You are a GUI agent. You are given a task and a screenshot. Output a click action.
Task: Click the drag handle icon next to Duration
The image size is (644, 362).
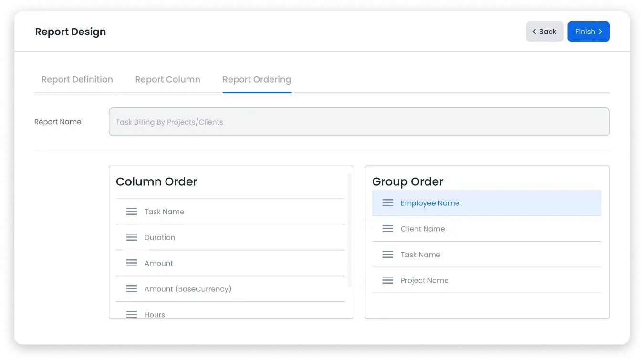[132, 237]
